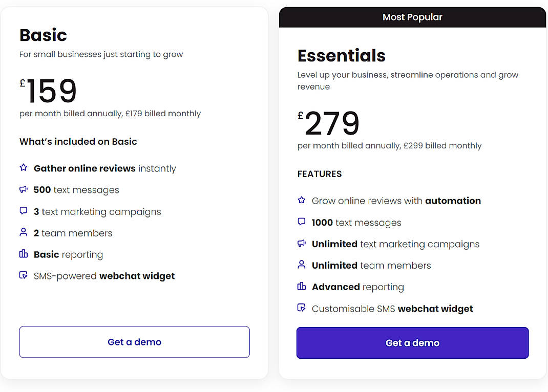Click Get a demo on the Essentials plan
Image resolution: width=548 pixels, height=392 pixels.
click(412, 343)
